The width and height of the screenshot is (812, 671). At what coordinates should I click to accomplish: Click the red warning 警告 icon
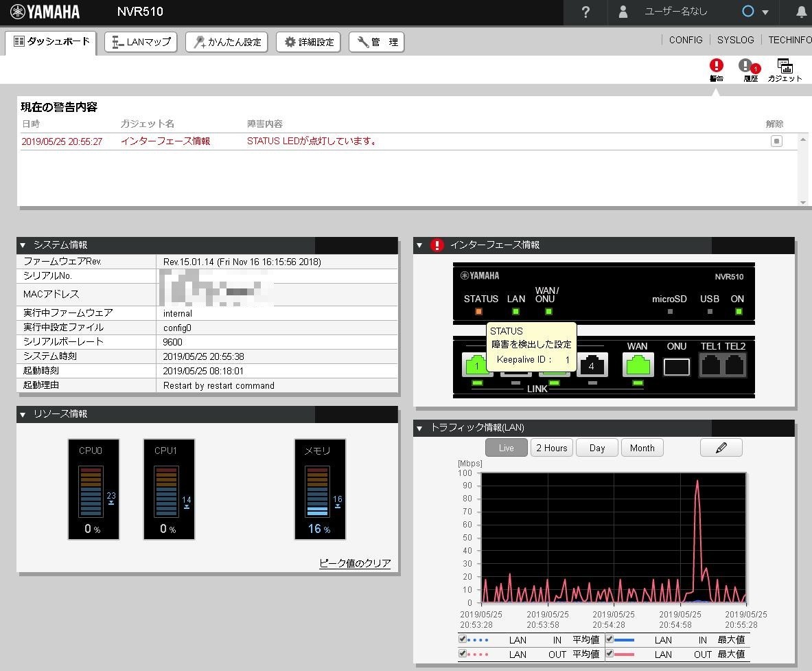click(716, 70)
